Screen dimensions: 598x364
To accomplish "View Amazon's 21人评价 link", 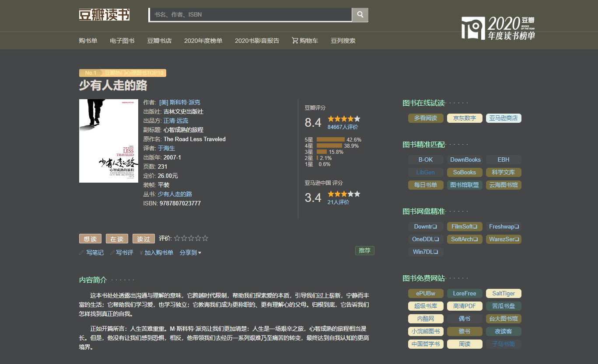I will pos(338,202).
